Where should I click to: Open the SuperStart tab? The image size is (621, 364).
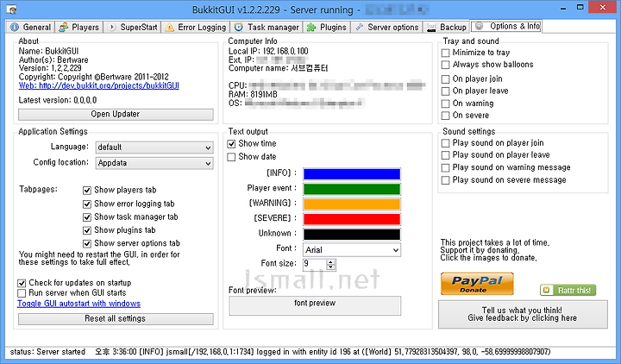point(132,27)
